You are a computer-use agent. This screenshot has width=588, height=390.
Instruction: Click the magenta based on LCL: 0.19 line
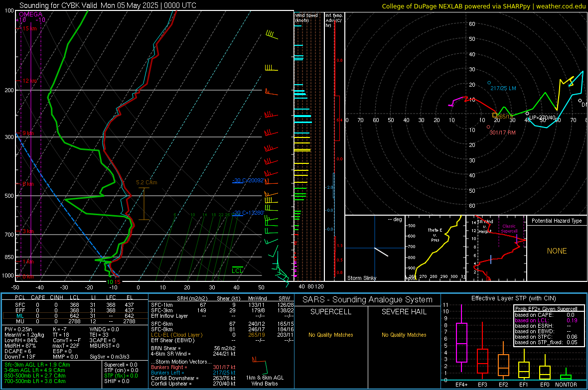click(x=546, y=320)
